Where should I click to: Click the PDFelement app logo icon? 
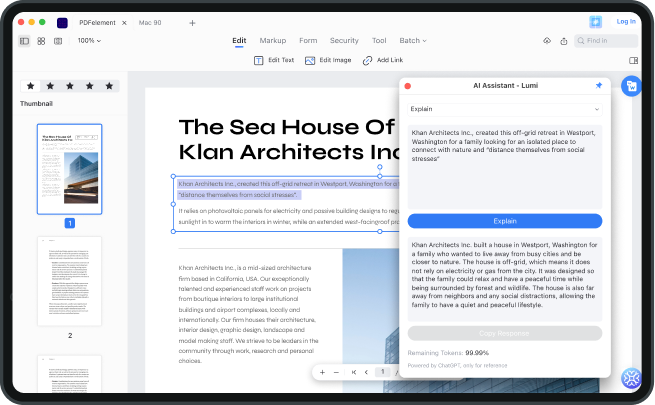[x=62, y=23]
